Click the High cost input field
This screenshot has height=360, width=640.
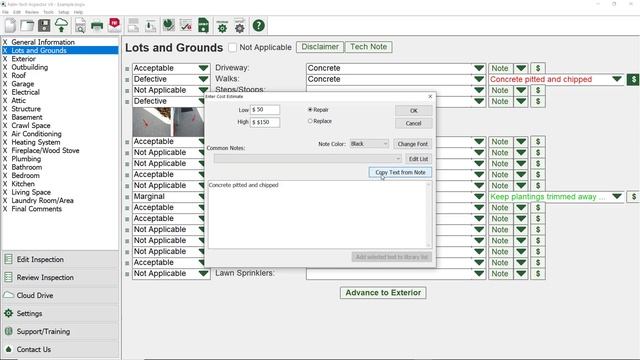(265, 122)
